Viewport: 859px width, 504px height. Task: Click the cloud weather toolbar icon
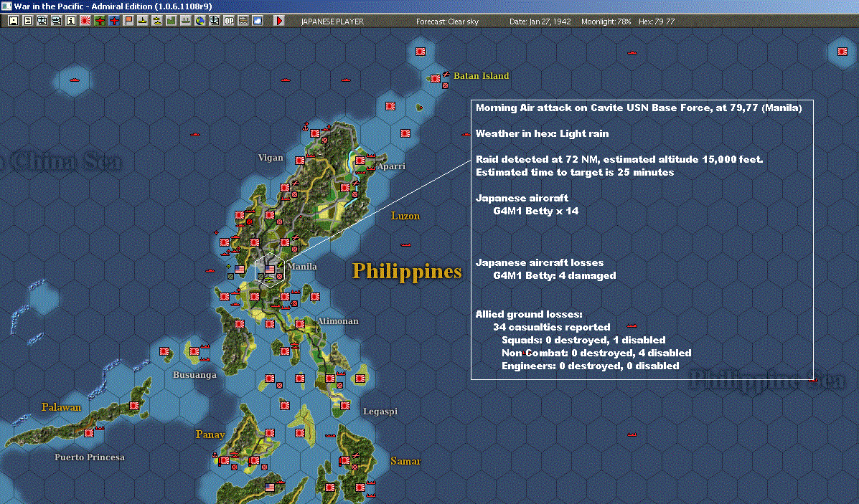[x=257, y=21]
